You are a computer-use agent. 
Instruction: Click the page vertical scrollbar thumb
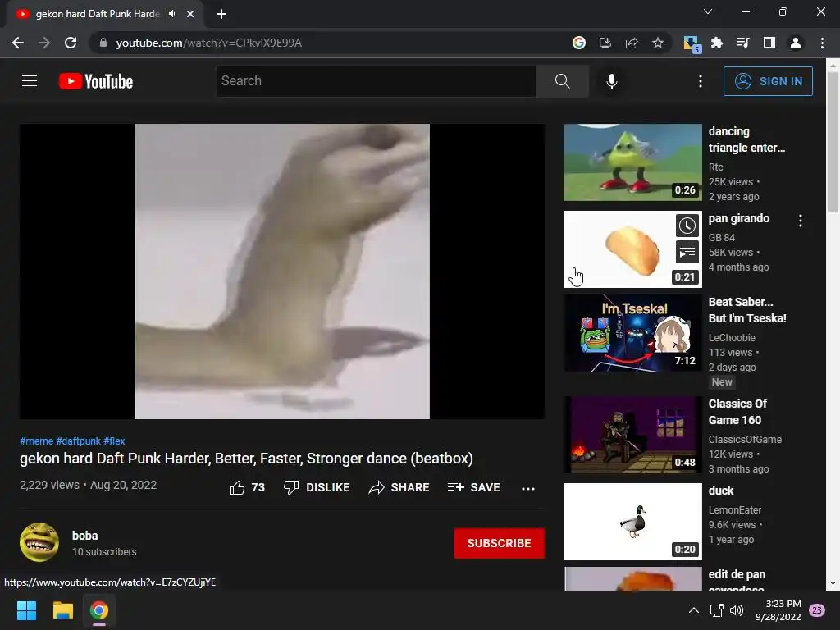tap(833, 142)
